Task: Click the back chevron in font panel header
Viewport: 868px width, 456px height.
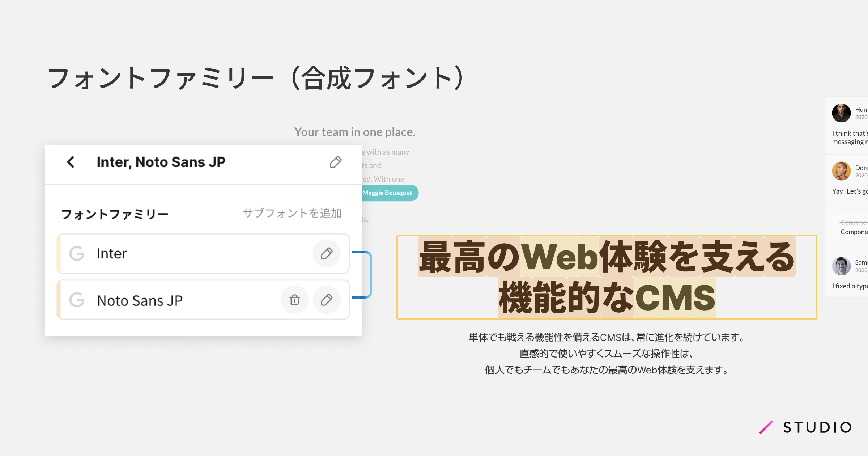Action: [x=71, y=162]
